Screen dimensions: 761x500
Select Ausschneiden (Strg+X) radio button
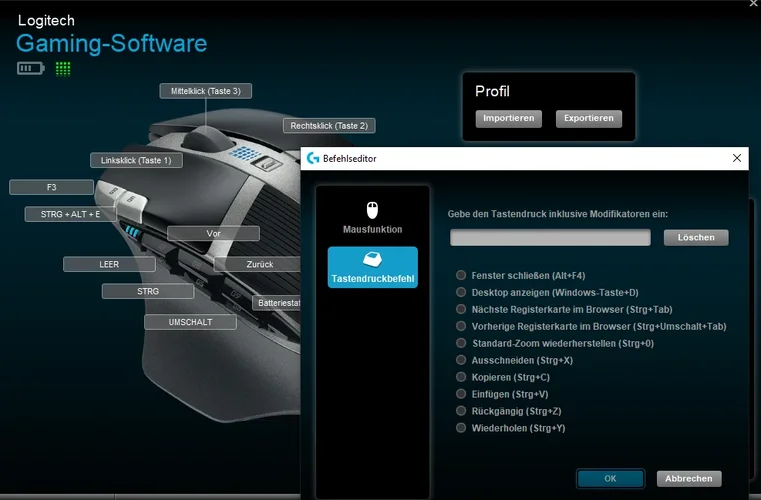461,360
